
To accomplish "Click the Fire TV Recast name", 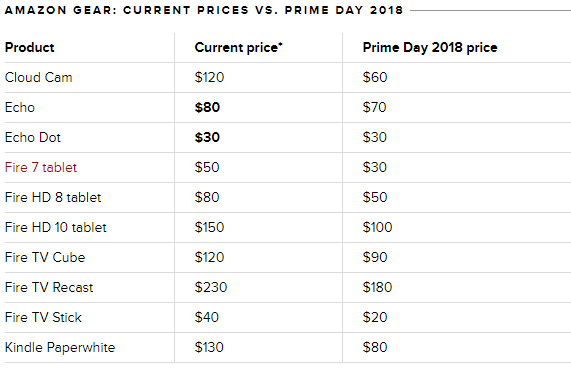I will tap(49, 287).
